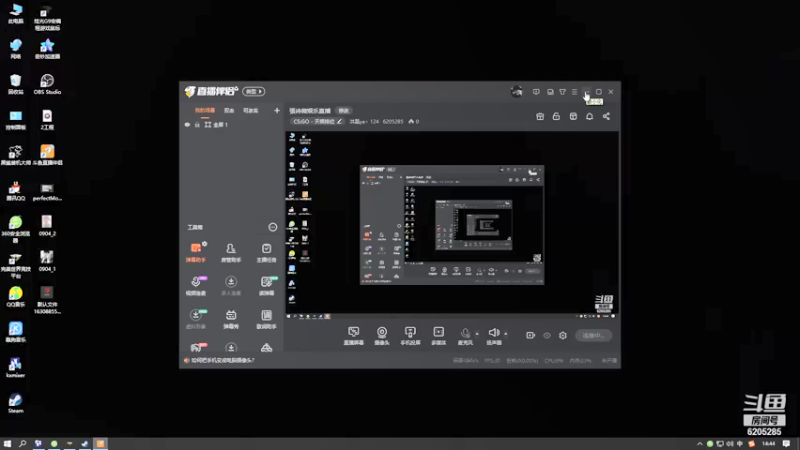800x450 pixels.
Task: Expand speaker options arrow
Action: click(506, 334)
